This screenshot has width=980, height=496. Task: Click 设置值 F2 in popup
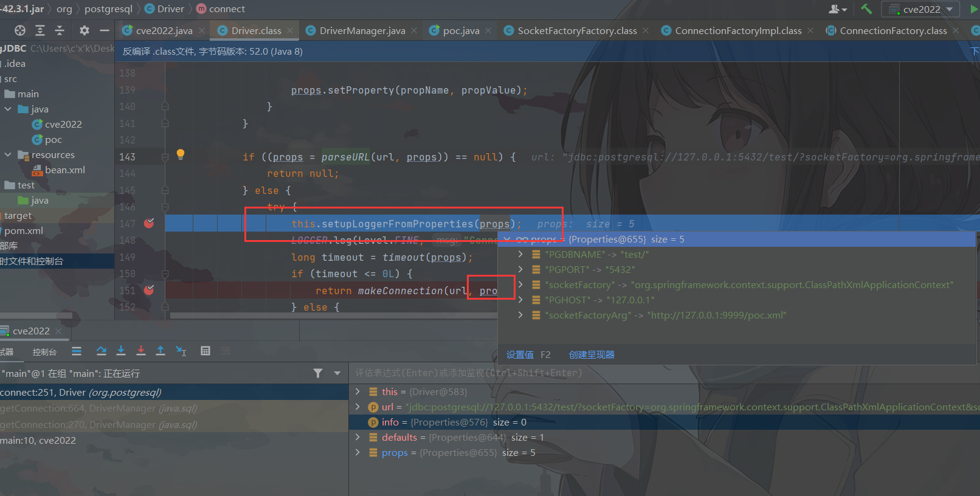point(528,354)
